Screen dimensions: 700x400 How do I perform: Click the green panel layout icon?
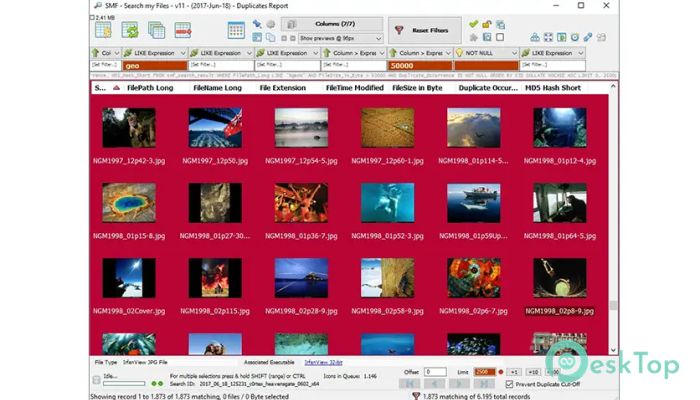562,37
